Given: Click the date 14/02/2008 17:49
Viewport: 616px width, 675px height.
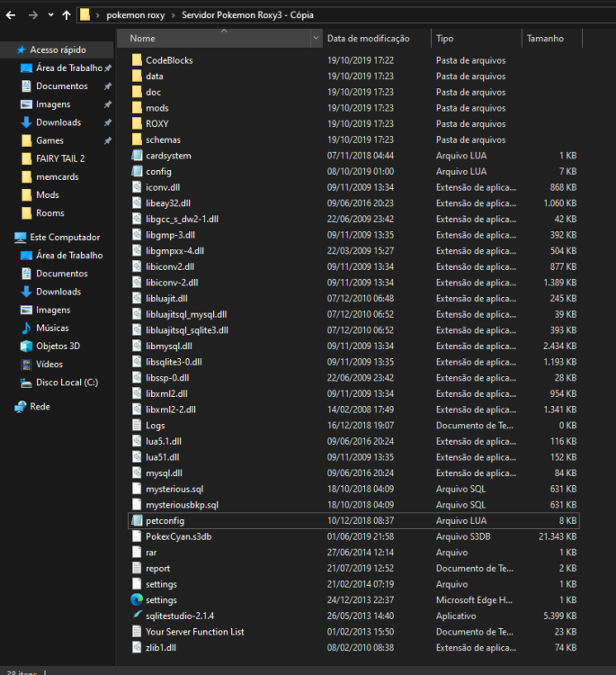Looking at the screenshot, I should [x=361, y=409].
